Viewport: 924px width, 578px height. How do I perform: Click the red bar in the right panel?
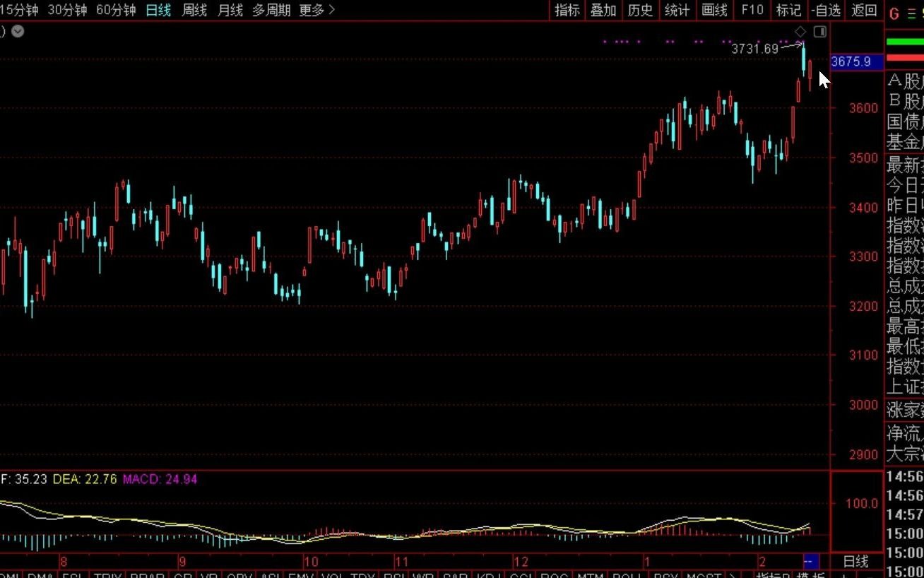(x=905, y=57)
